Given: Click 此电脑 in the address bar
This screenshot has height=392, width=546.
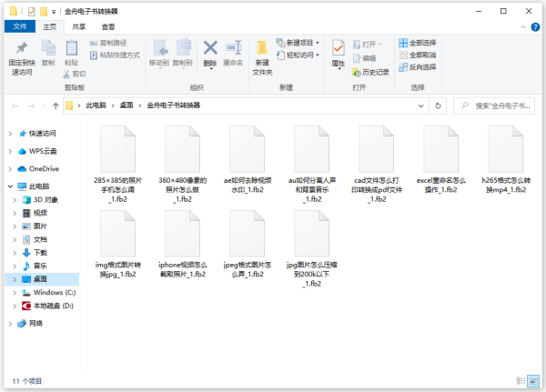Looking at the screenshot, I should pyautogui.click(x=96, y=106).
